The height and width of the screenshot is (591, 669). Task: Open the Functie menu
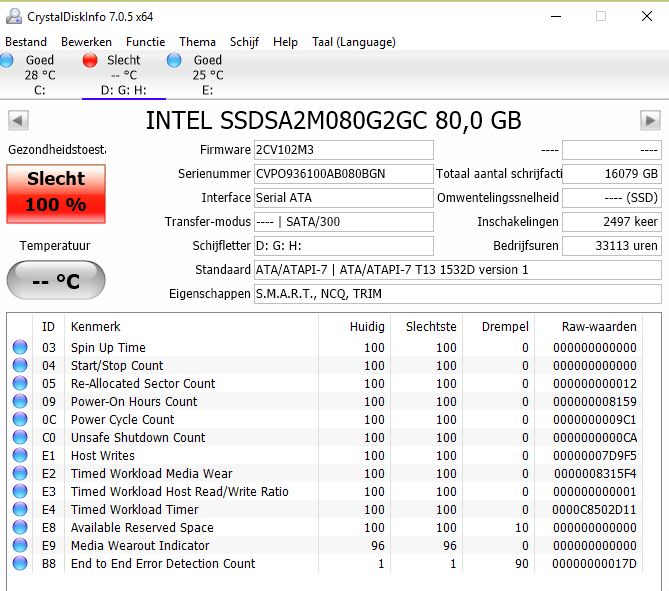click(x=145, y=42)
